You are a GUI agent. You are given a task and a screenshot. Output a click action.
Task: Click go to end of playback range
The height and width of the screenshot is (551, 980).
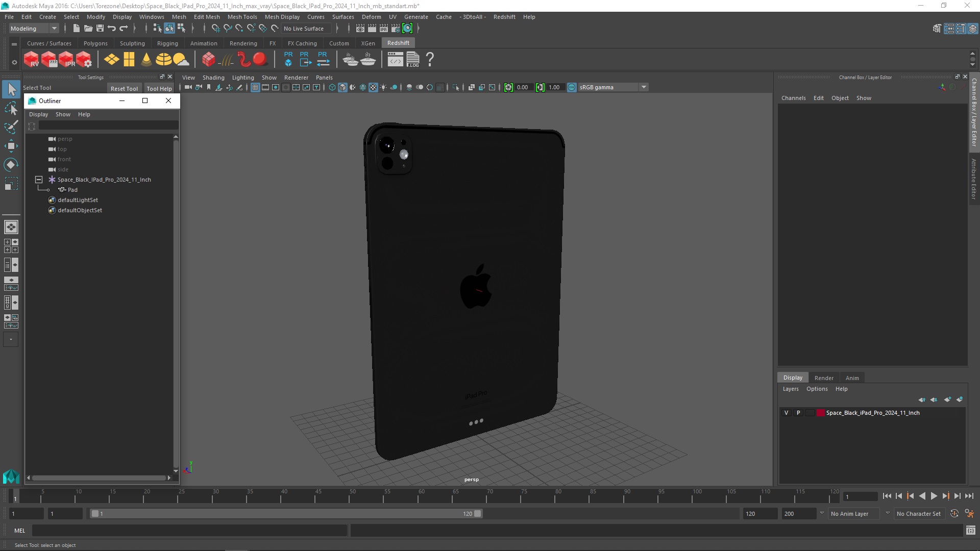pyautogui.click(x=969, y=496)
